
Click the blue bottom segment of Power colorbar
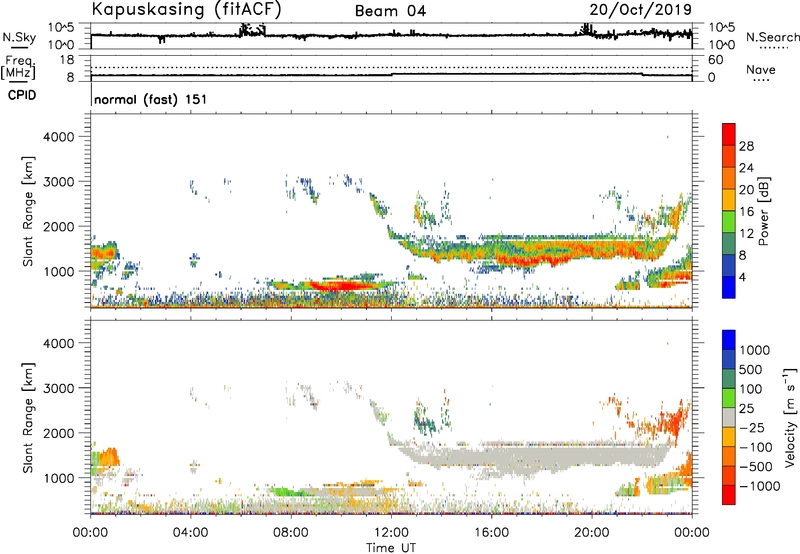(x=729, y=287)
